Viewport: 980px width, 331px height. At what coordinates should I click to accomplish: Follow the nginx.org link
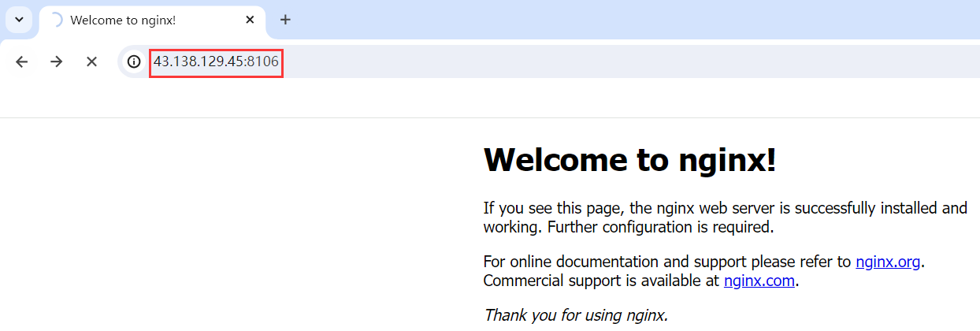(x=888, y=262)
